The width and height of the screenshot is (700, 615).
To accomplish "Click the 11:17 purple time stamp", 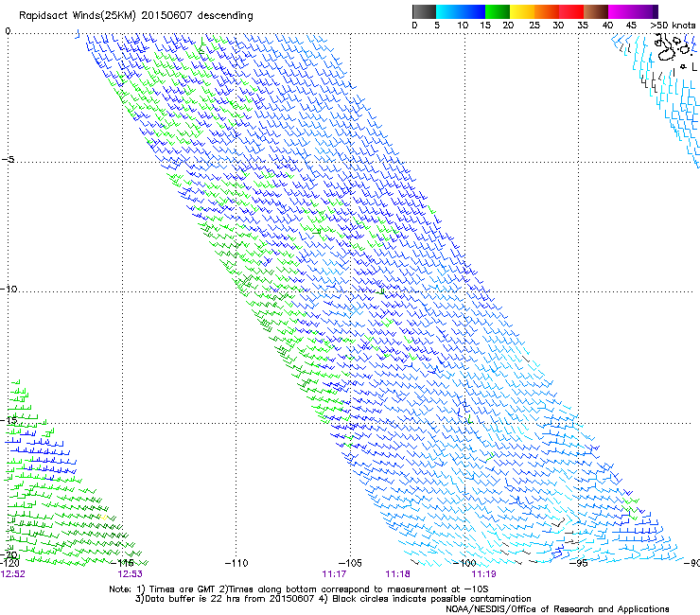I will coord(334,574).
